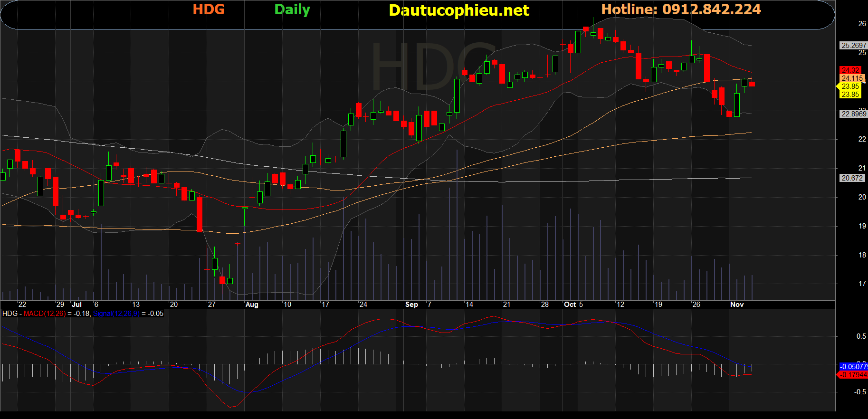Click date axis label 14 in September
This screenshot has width=868, height=419.
pos(469,305)
